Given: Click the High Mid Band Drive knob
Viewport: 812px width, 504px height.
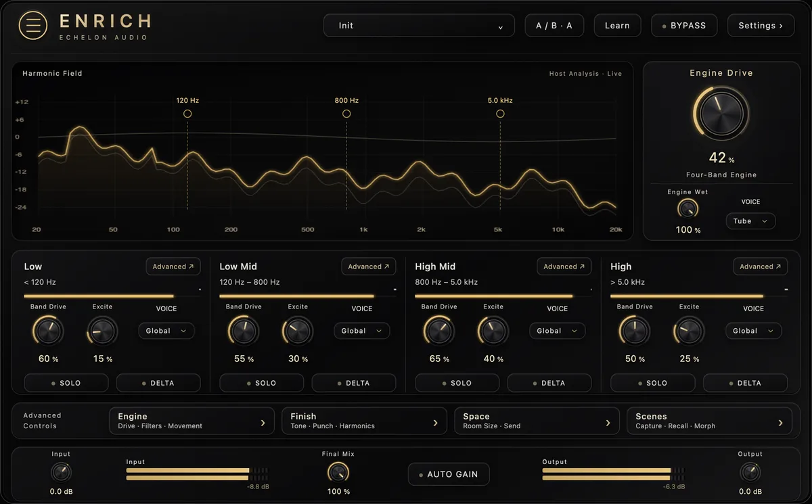Looking at the screenshot, I should (x=439, y=331).
